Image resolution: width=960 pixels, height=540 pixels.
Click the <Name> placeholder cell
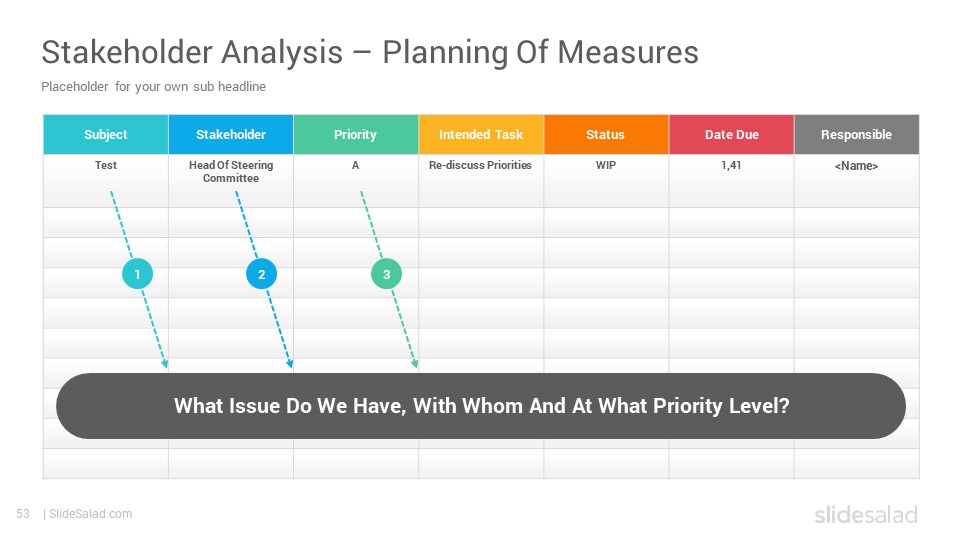pyautogui.click(x=857, y=181)
